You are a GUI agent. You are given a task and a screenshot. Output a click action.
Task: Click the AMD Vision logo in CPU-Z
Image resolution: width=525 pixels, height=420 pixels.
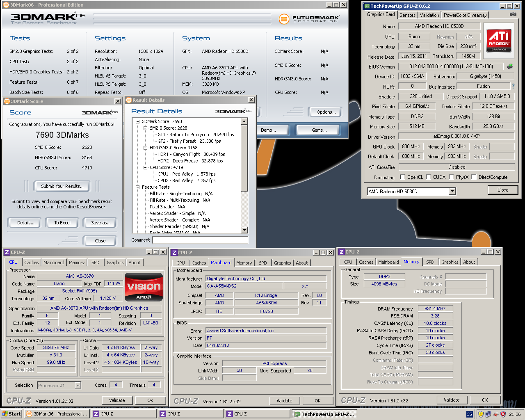144,287
